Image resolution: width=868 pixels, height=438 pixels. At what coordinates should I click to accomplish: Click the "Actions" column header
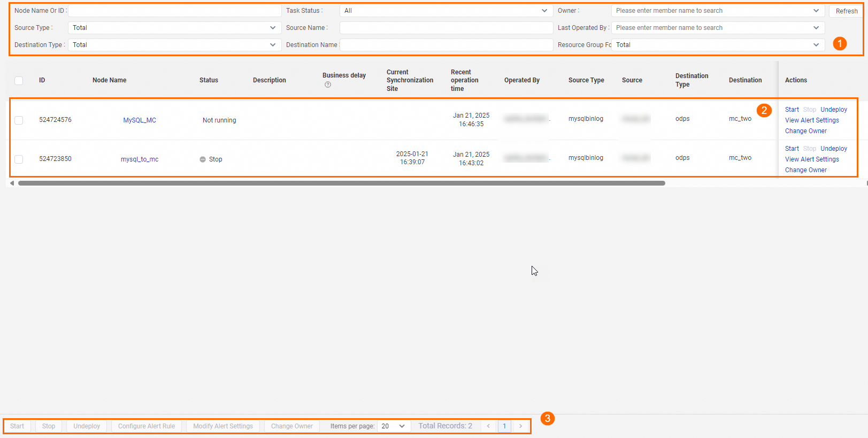tap(796, 80)
